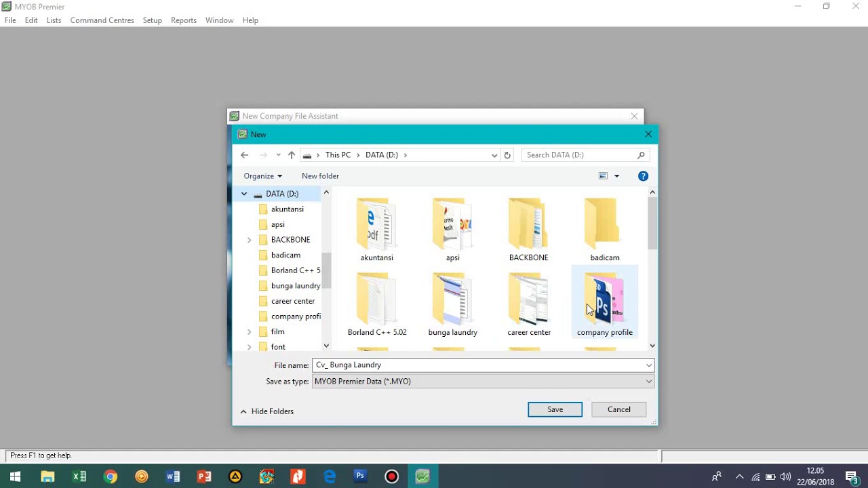Expand the film tree node
Image resolution: width=868 pixels, height=488 pixels.
coord(249,332)
